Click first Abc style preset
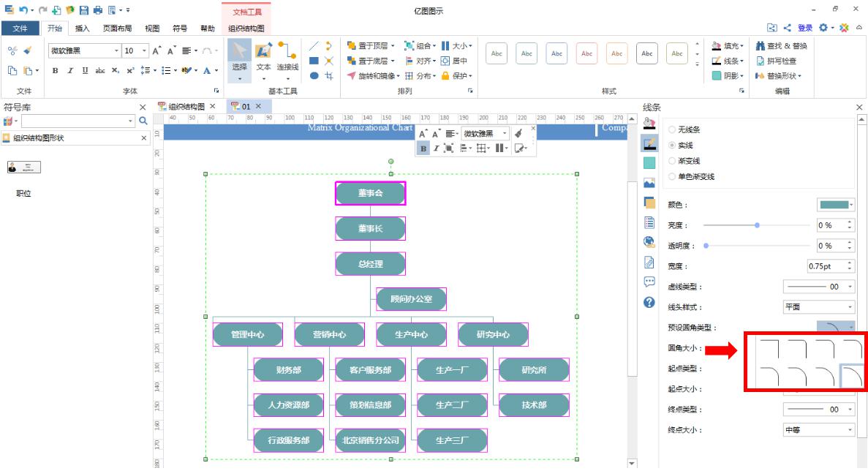This screenshot has height=471, width=868. tap(497, 53)
